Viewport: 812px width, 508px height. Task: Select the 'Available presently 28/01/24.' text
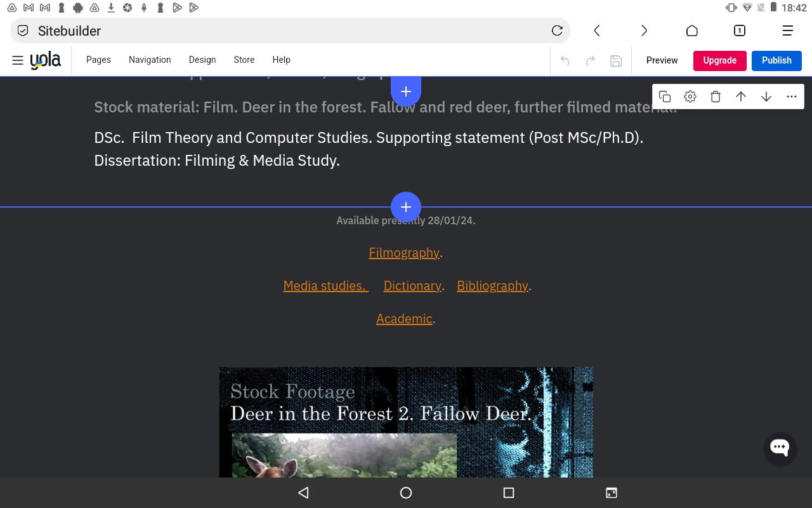pos(406,220)
